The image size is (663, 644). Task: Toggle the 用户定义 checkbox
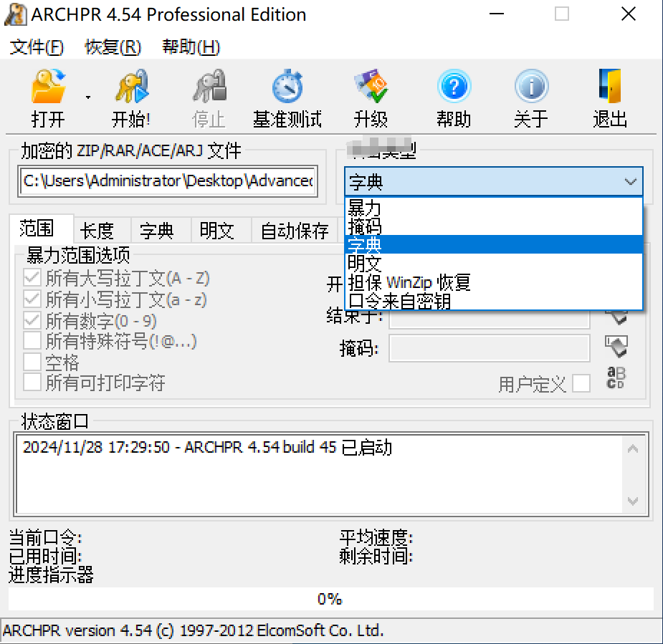pos(581,384)
